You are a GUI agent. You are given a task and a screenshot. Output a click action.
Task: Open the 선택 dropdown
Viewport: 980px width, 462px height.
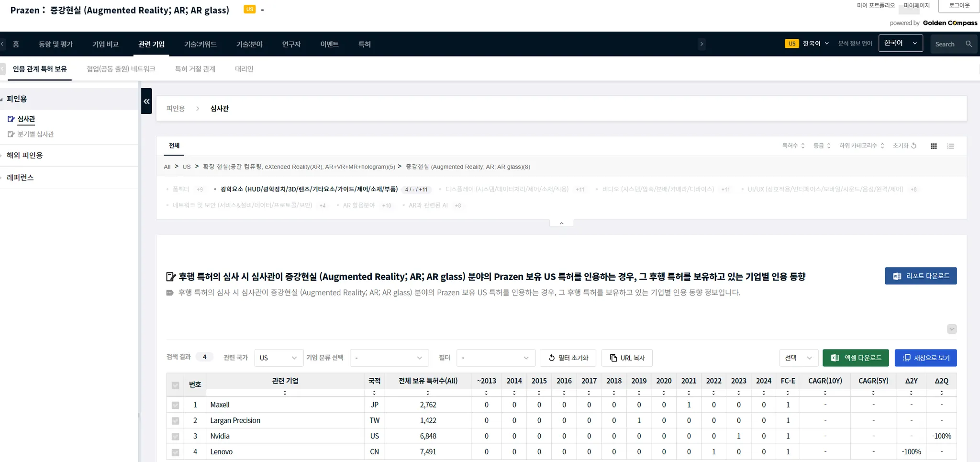point(799,358)
